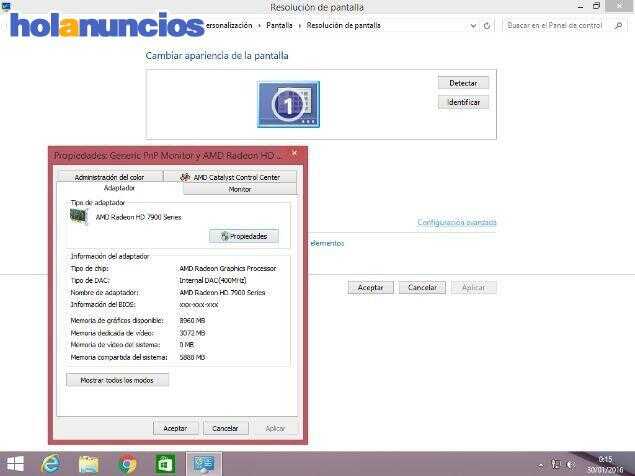The height and width of the screenshot is (476, 635).
Task: Click Aceptar in Resolución de pantalla window
Action: (371, 287)
